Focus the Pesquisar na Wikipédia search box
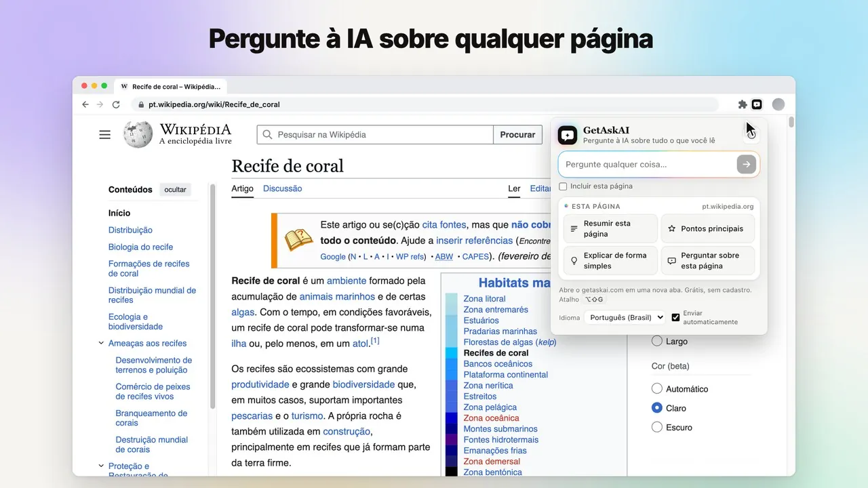The image size is (868, 488). tap(375, 135)
